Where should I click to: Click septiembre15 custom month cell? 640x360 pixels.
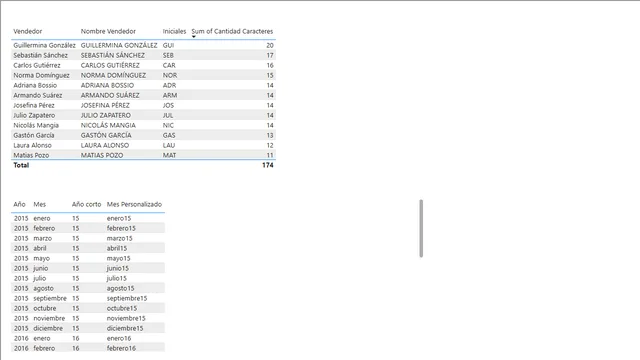127,298
